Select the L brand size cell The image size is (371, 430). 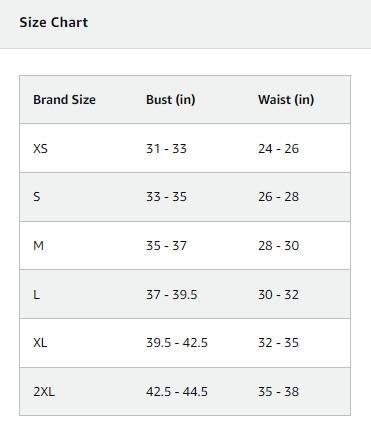(x=36, y=294)
